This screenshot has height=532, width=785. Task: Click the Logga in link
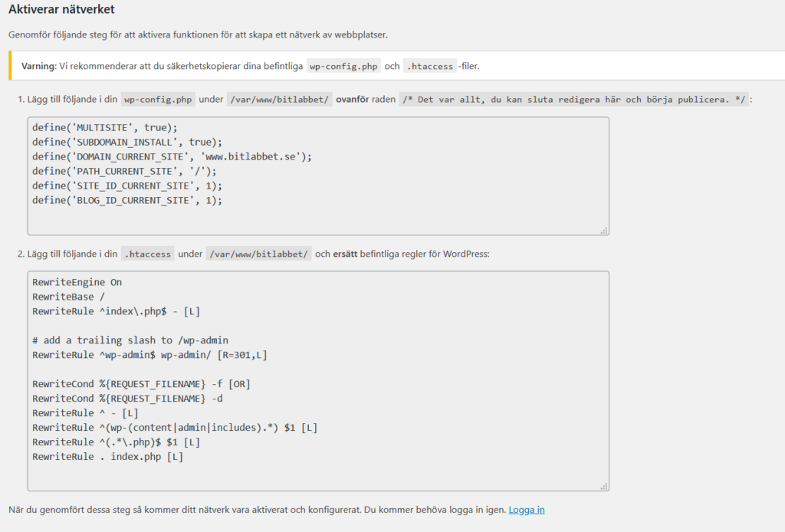pyautogui.click(x=526, y=510)
